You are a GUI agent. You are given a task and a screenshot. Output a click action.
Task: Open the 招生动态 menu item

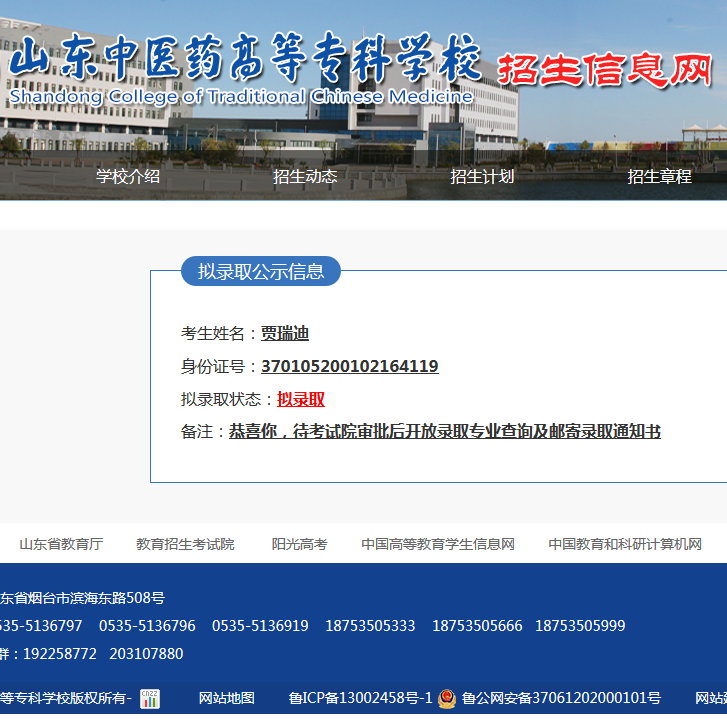click(x=305, y=176)
